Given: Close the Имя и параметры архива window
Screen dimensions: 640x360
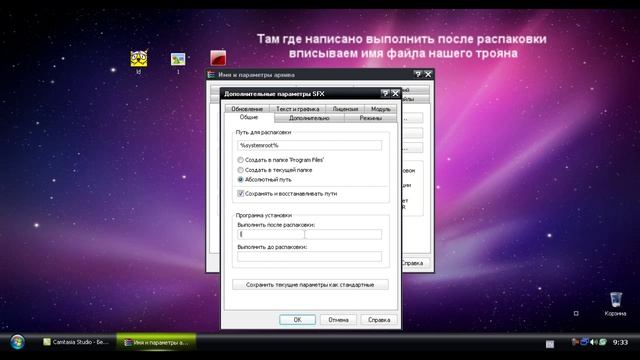Looking at the screenshot, I should point(428,74).
